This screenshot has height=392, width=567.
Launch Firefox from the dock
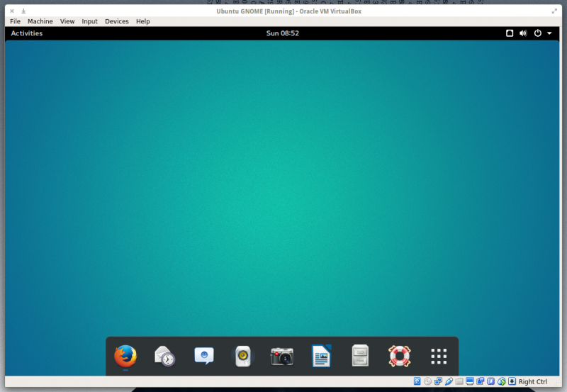coord(125,356)
